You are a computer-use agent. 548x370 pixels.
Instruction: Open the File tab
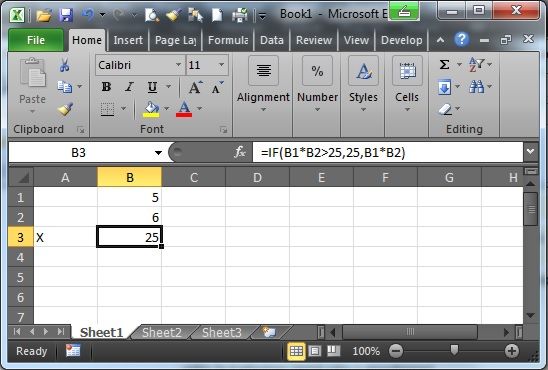pyautogui.click(x=36, y=40)
